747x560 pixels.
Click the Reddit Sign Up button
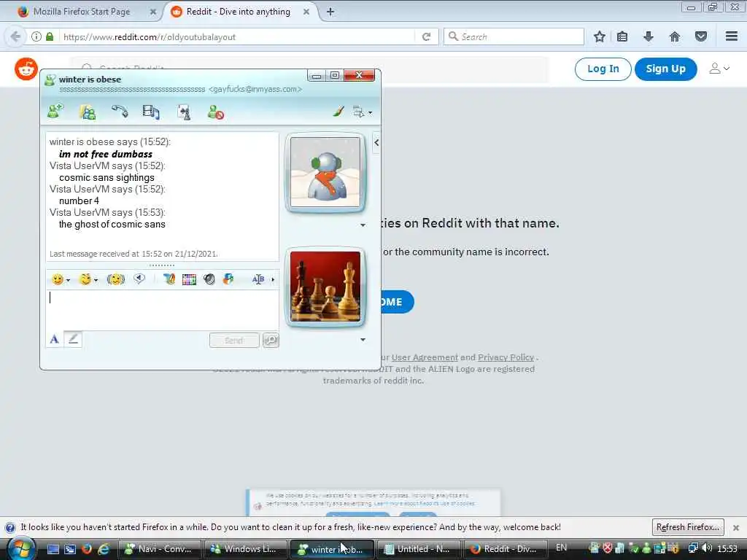665,69
